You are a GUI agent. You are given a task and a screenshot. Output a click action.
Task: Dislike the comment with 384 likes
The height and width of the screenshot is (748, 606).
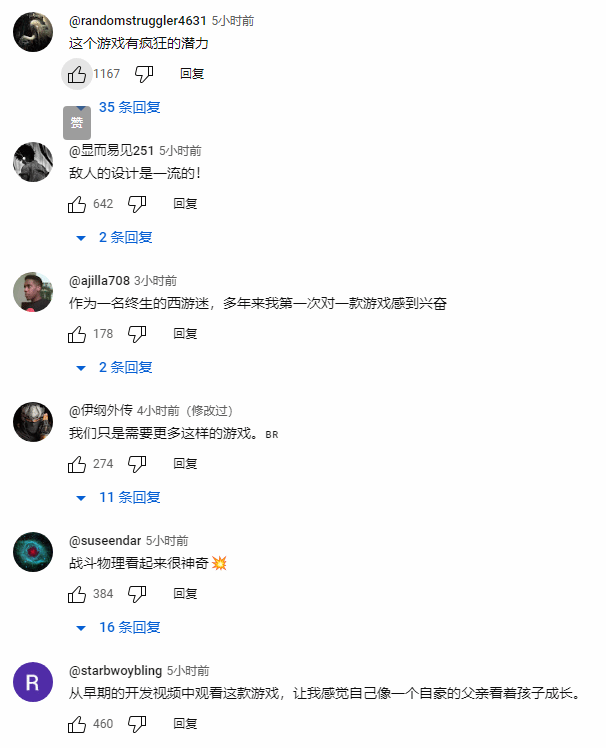137,594
